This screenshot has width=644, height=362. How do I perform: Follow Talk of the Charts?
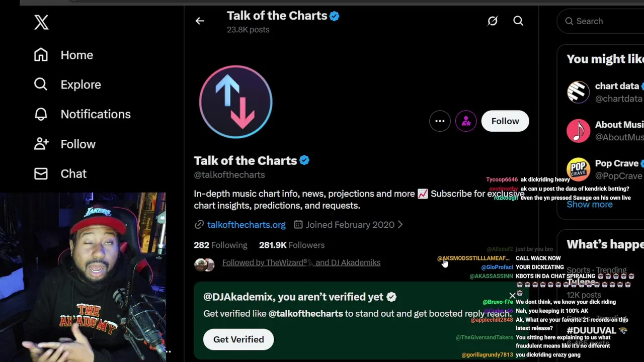point(505,121)
